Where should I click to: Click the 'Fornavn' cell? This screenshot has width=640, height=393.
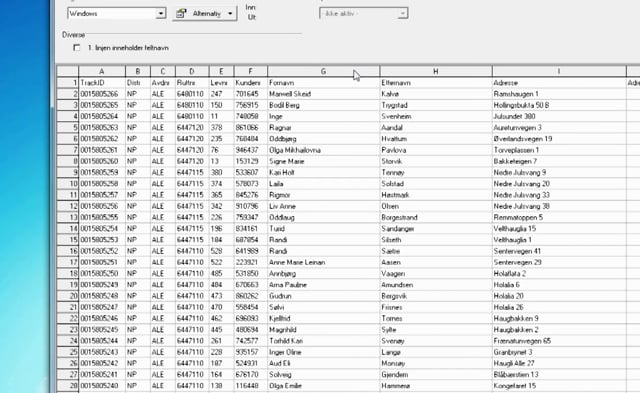pos(324,83)
